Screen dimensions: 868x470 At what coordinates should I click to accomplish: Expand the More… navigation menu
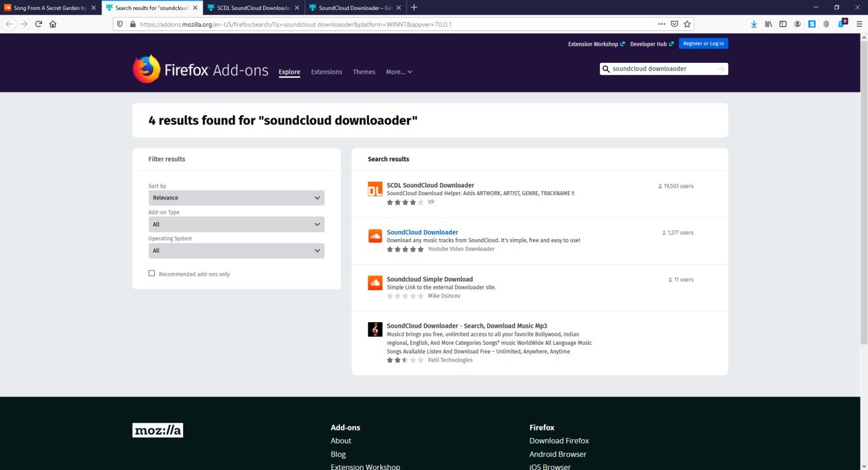[399, 72]
